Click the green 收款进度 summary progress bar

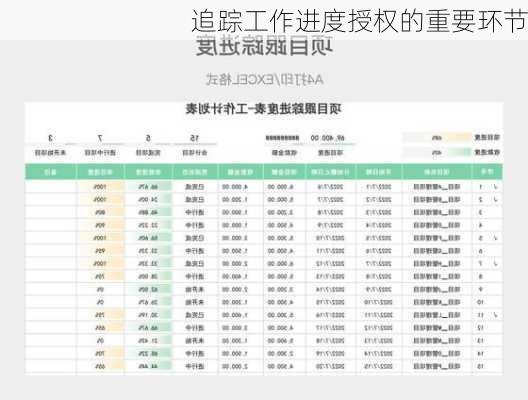click(437, 153)
